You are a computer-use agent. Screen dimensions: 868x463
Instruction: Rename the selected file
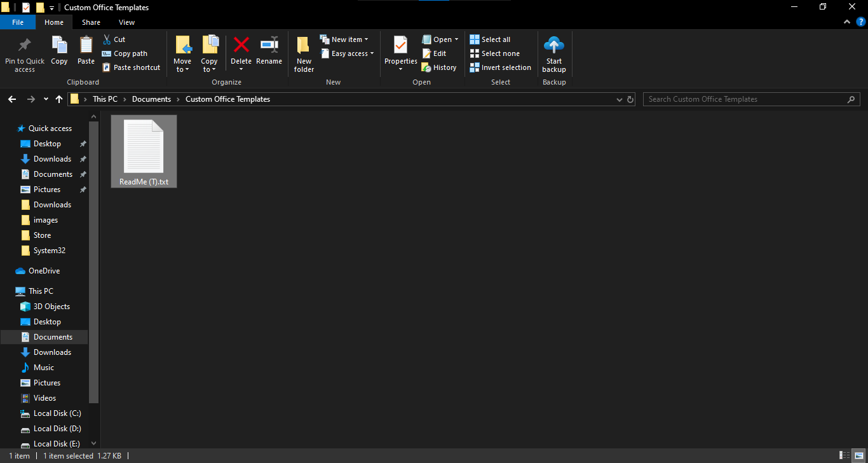click(269, 51)
